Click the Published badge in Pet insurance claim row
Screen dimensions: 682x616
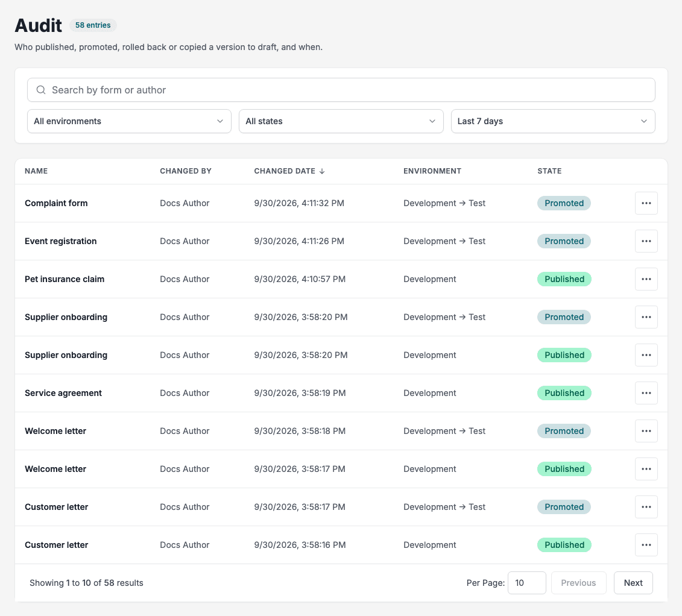564,279
